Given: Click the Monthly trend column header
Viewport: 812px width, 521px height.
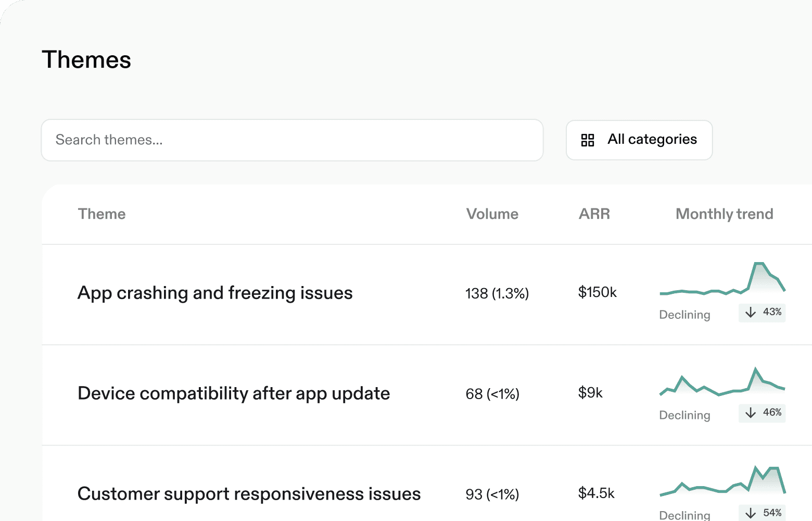Looking at the screenshot, I should coord(724,214).
